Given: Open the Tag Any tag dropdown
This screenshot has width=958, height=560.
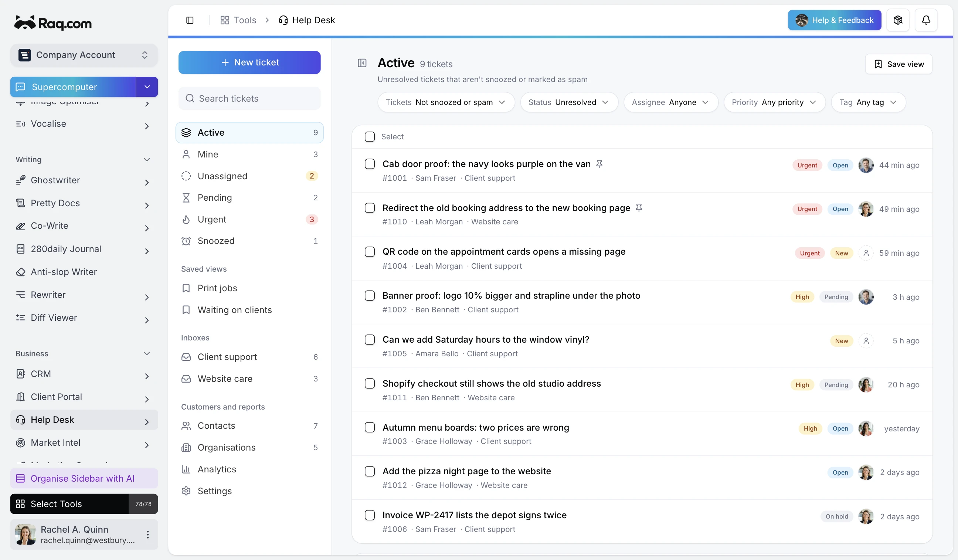Looking at the screenshot, I should pyautogui.click(x=868, y=102).
